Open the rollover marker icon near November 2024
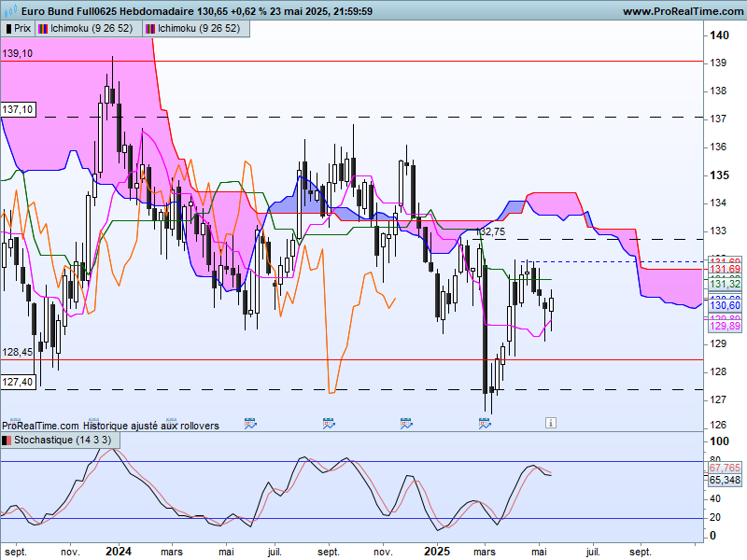The image size is (747, 560). [x=406, y=423]
